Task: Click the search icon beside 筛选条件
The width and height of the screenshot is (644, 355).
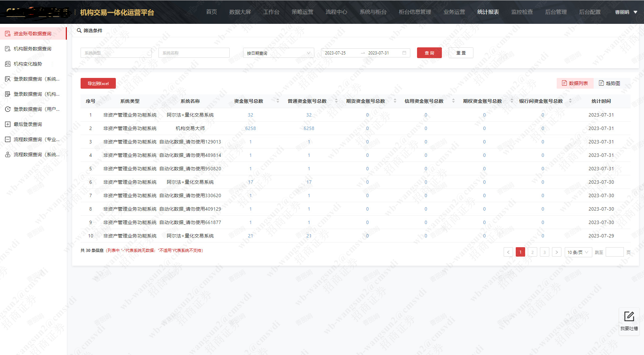Action: (x=79, y=31)
